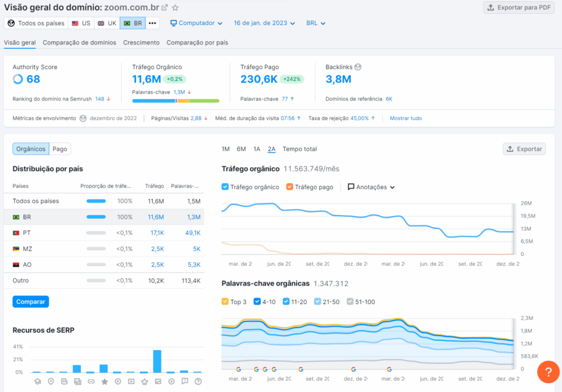
Task: Switch to Comparação de domínios tab
Action: pyautogui.click(x=79, y=42)
